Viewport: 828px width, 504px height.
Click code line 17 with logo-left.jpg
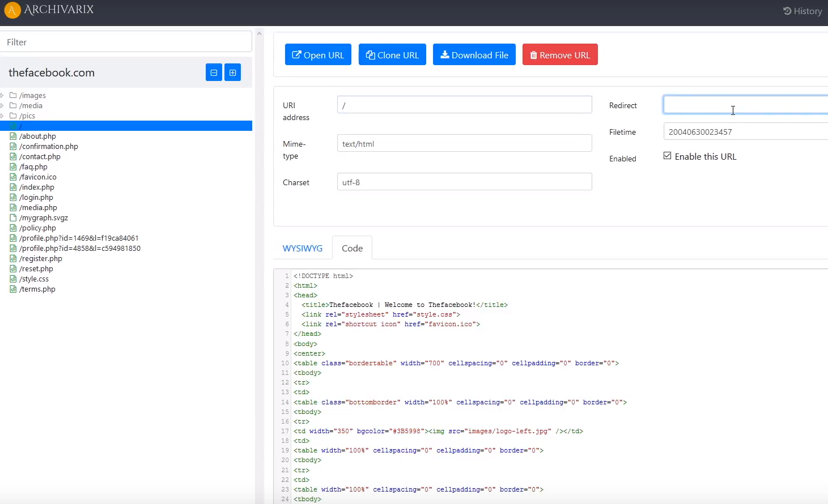coord(438,431)
